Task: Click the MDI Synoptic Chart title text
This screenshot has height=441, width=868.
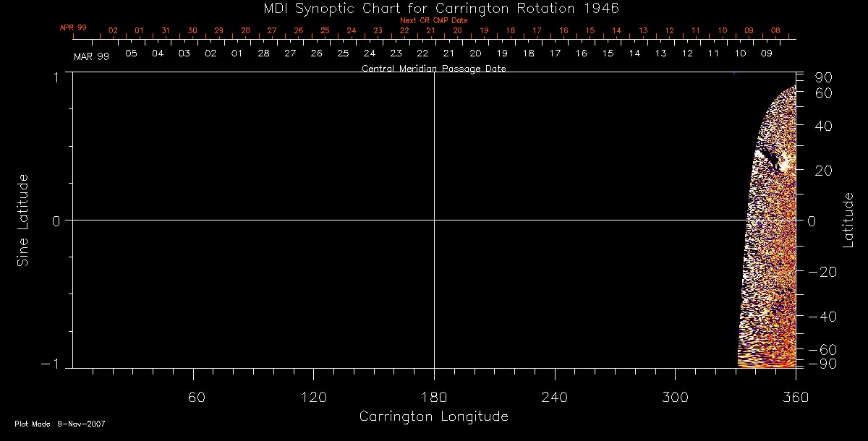Action: [434, 8]
